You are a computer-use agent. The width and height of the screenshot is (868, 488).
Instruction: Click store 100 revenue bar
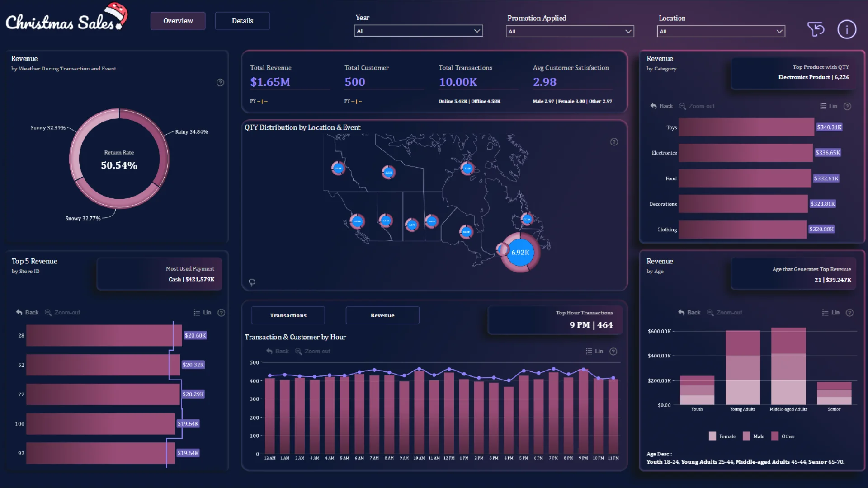pos(100,423)
